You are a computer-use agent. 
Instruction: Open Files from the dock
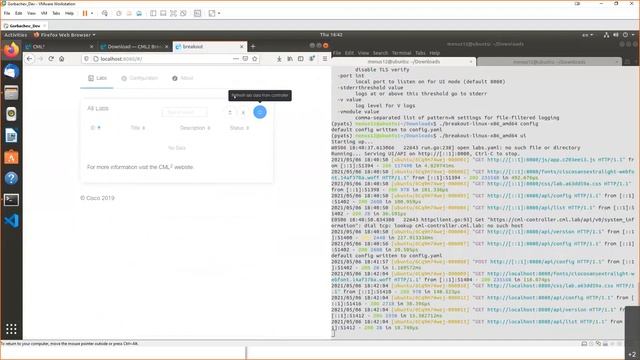pos(11,93)
